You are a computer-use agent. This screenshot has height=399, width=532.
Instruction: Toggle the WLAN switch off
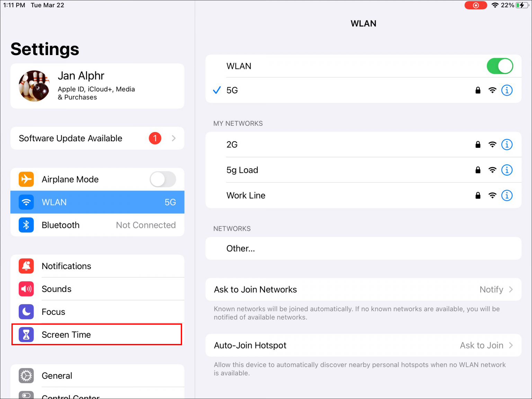coord(500,66)
